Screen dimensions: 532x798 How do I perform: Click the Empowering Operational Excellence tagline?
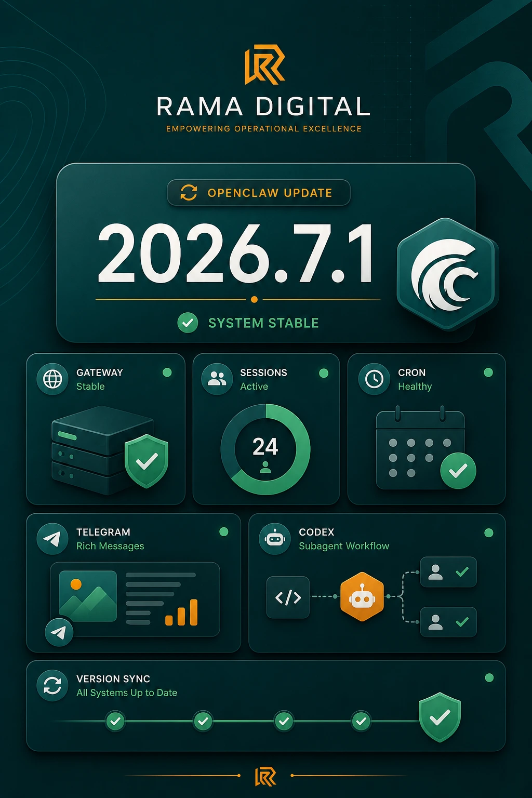click(x=264, y=129)
